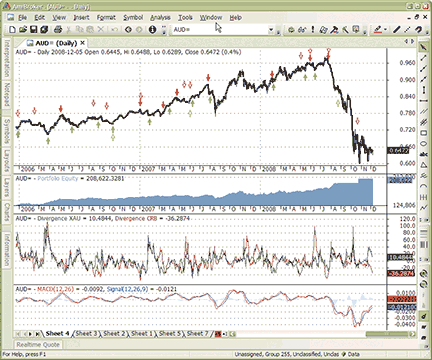Open the View menu
The image size is (432, 360).
tap(59, 17)
